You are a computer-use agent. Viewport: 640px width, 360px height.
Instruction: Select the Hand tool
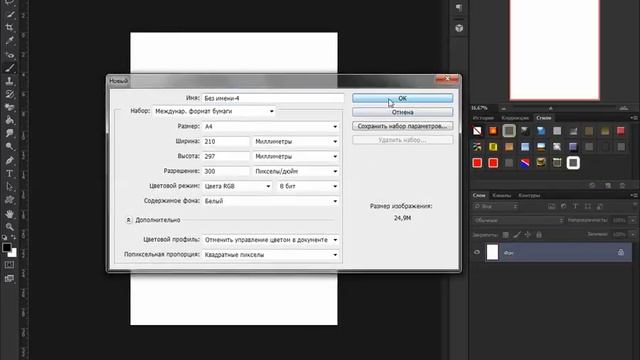point(10,213)
